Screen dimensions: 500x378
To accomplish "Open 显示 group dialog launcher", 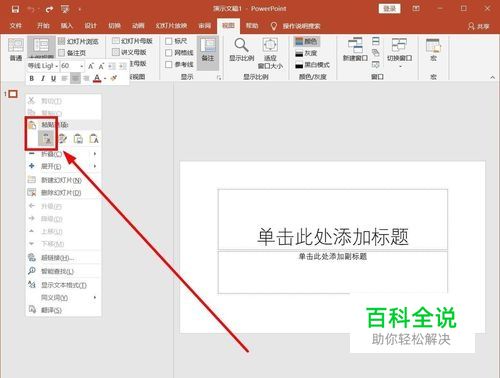I will click(219, 77).
